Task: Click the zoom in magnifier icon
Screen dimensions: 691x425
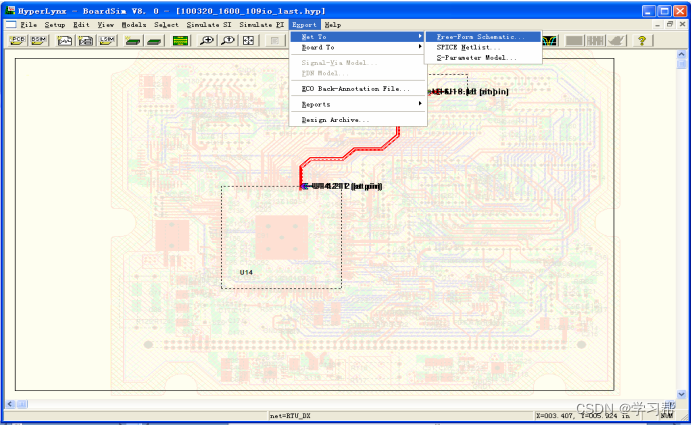Action: [207, 41]
